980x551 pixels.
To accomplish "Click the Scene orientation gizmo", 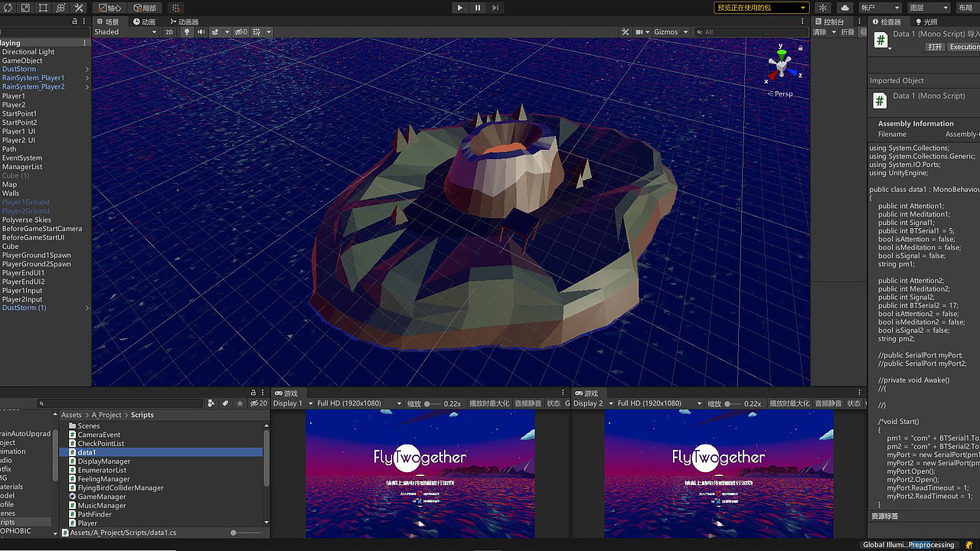I will click(781, 64).
